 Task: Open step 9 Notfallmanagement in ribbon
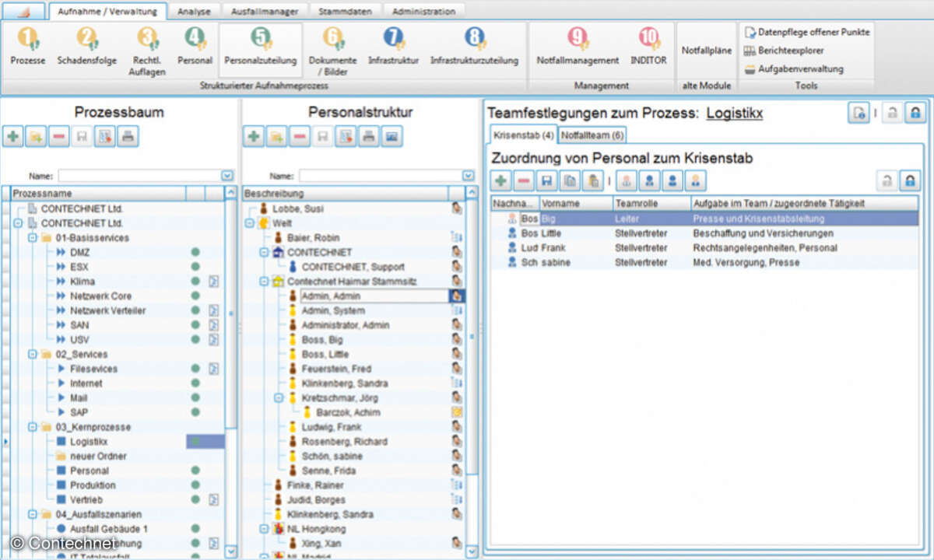point(578,46)
